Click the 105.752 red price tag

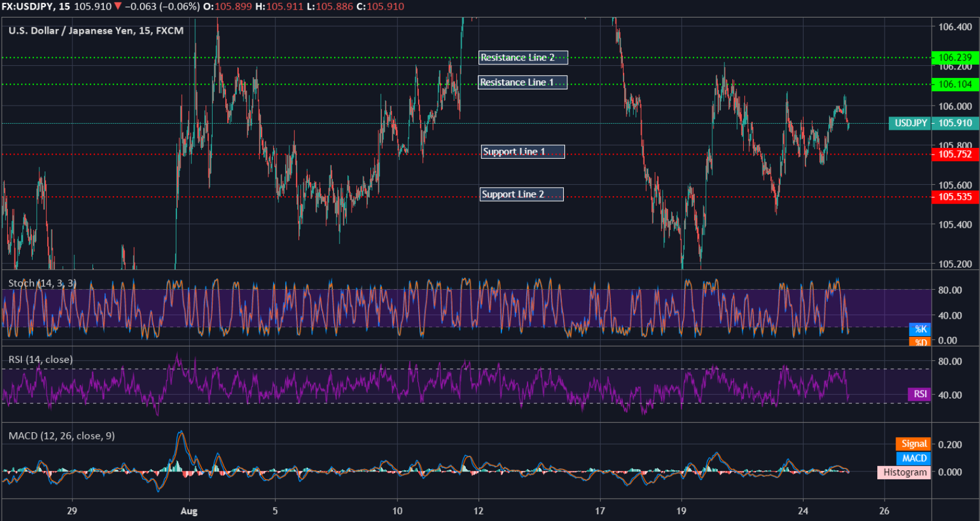[955, 155]
